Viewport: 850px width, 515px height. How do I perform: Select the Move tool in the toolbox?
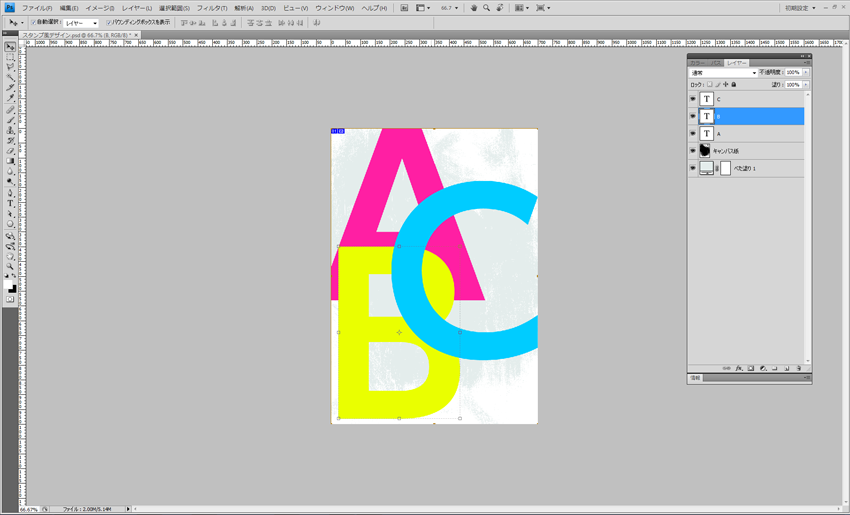10,47
